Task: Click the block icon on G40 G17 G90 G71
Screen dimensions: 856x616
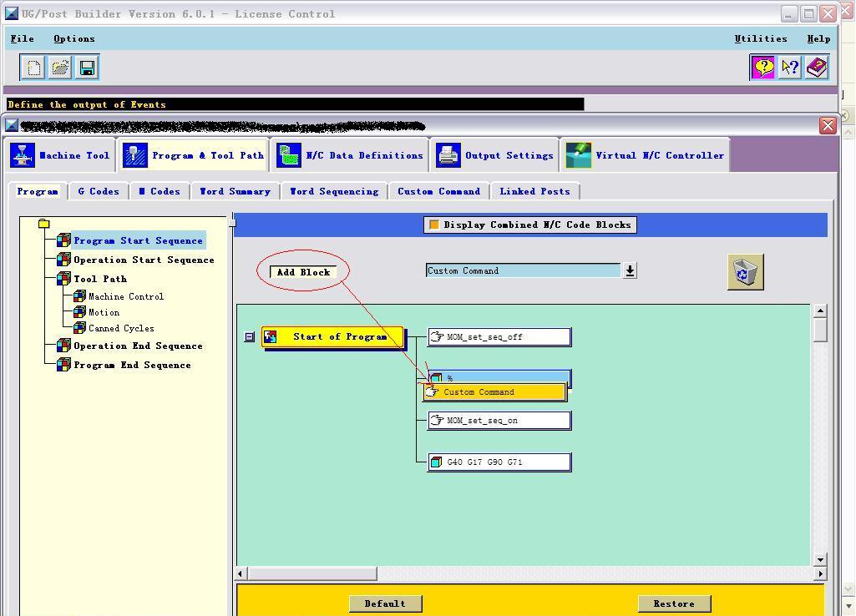Action: pyautogui.click(x=436, y=462)
